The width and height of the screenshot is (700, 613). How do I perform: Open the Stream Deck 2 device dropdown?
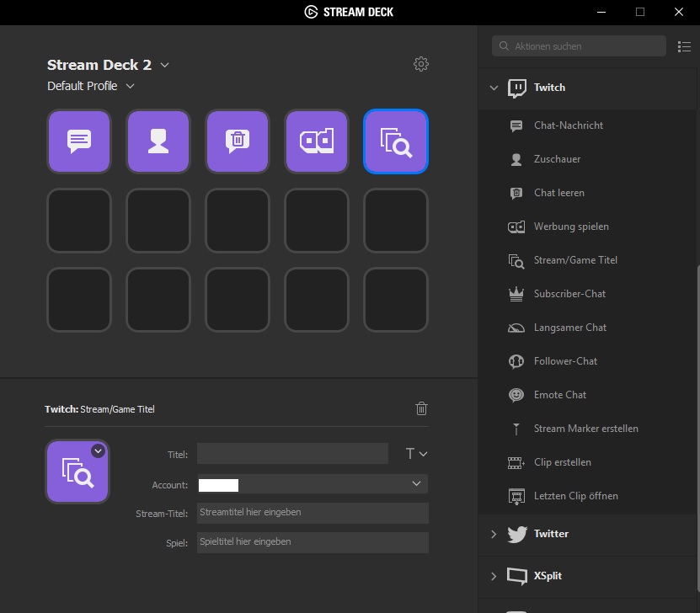click(165, 65)
